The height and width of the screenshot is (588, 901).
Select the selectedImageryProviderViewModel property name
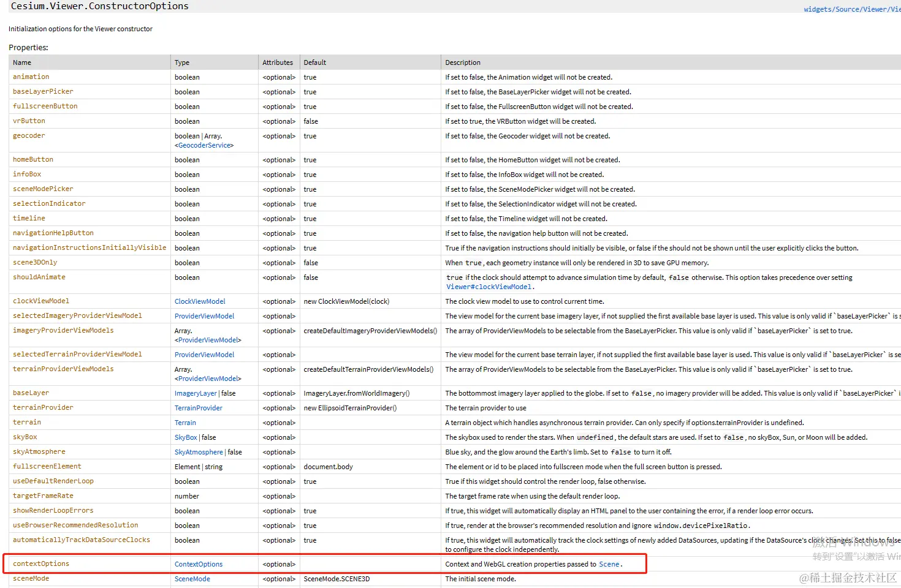pyautogui.click(x=77, y=315)
